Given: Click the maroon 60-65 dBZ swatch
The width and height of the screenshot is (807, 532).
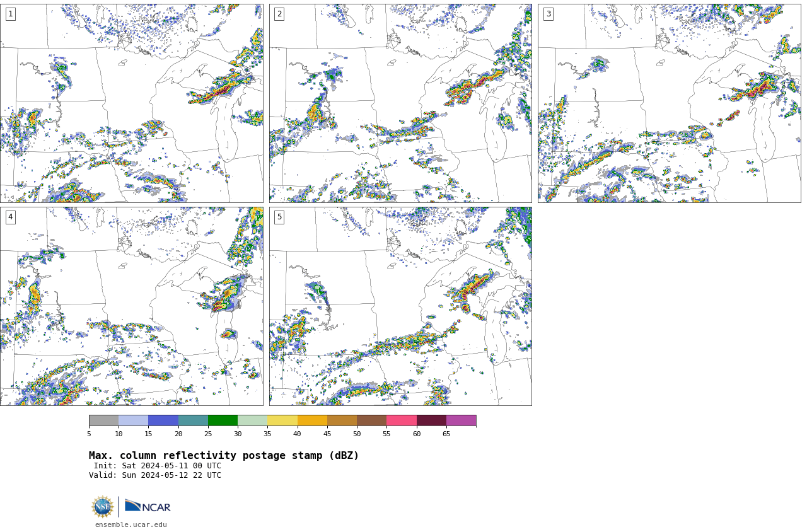Looking at the screenshot, I should point(431,420).
